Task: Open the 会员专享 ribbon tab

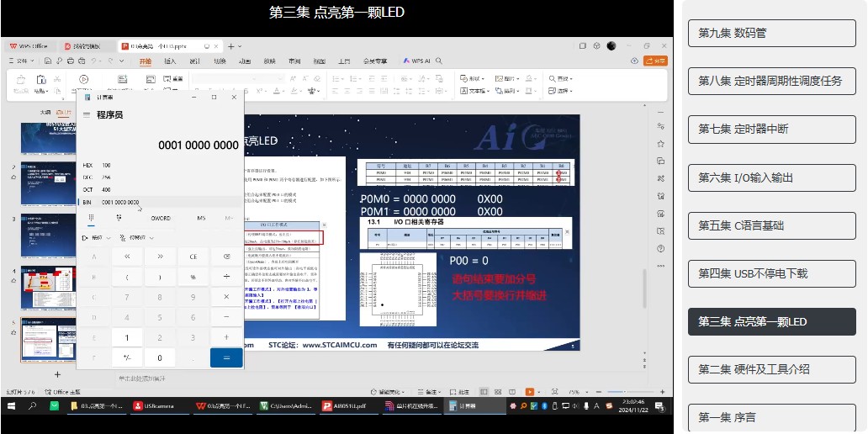Action: pos(375,61)
